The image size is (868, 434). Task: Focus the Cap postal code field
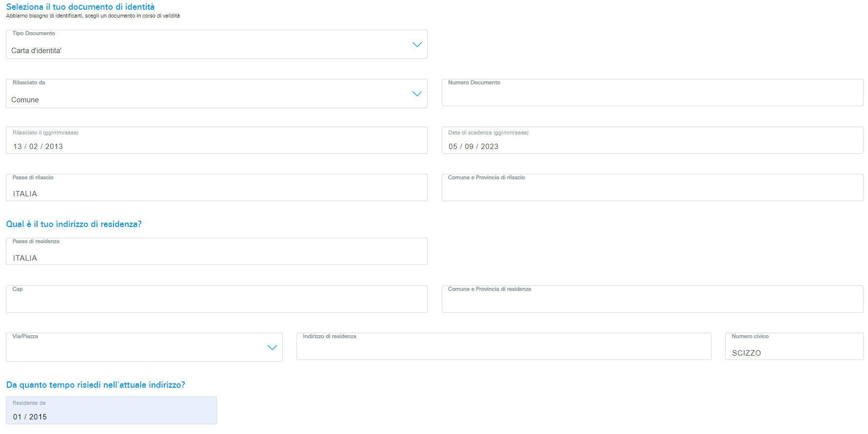pos(217,302)
